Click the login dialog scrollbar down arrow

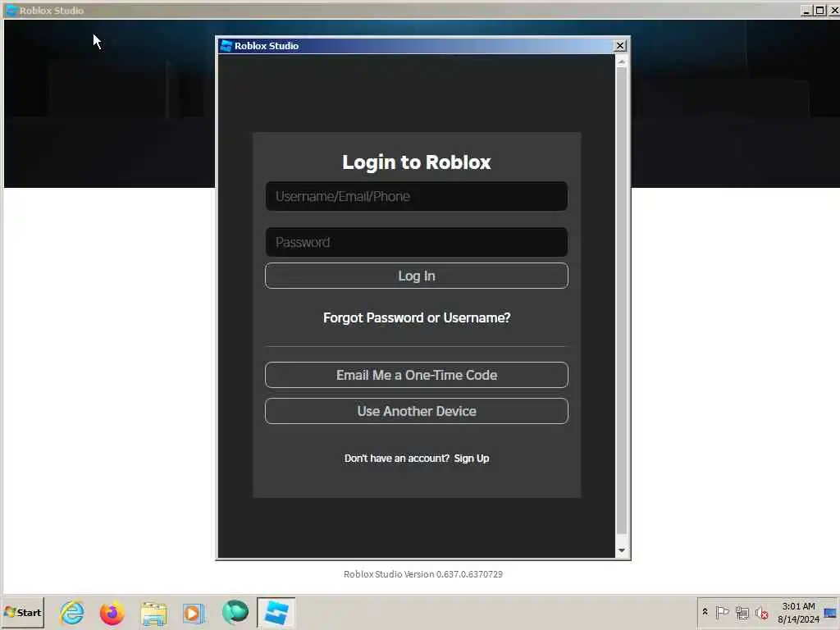click(x=622, y=550)
